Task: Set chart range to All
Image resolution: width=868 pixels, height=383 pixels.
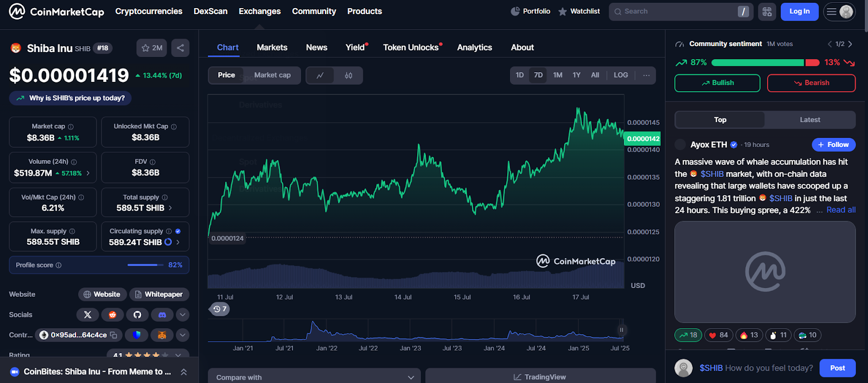Action: point(595,75)
